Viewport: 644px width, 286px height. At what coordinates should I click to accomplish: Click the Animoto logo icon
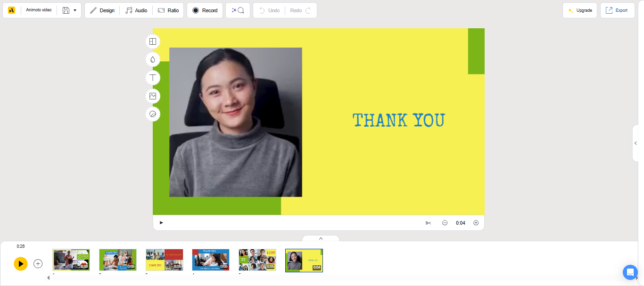[x=12, y=10]
